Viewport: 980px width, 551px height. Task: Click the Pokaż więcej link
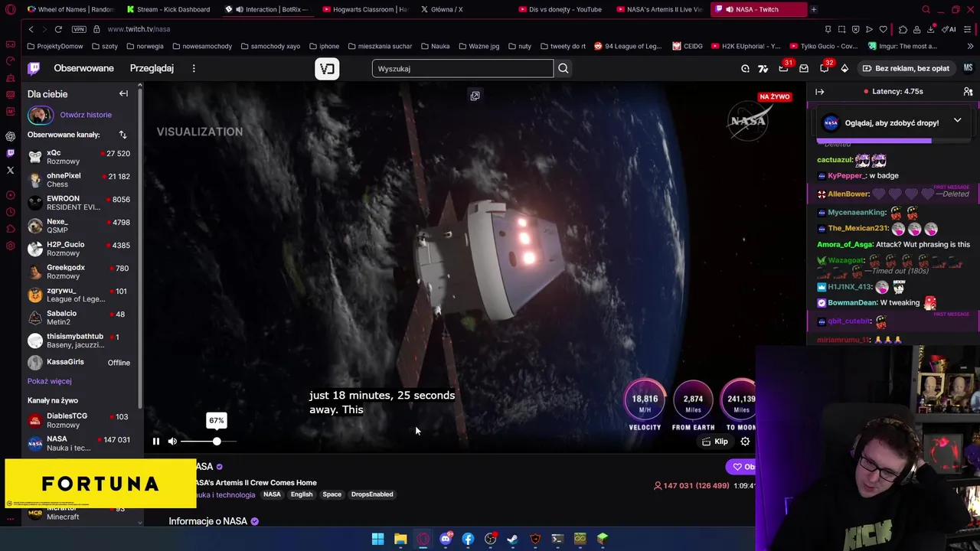[x=49, y=381]
